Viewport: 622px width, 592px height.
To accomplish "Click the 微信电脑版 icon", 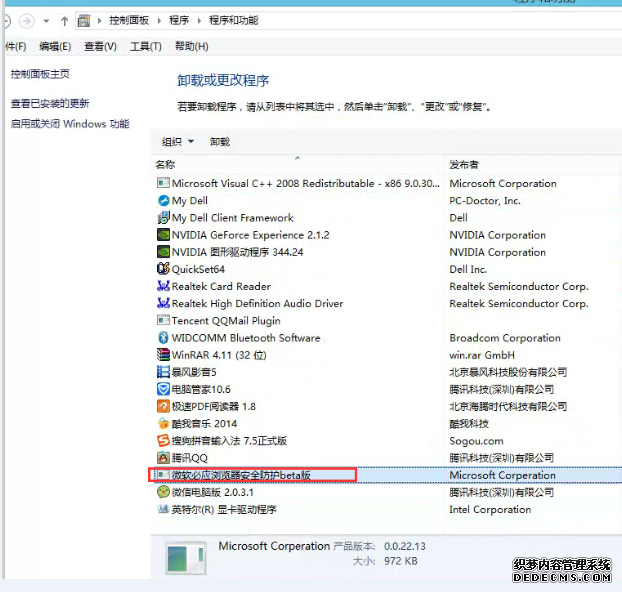I will click(x=163, y=492).
